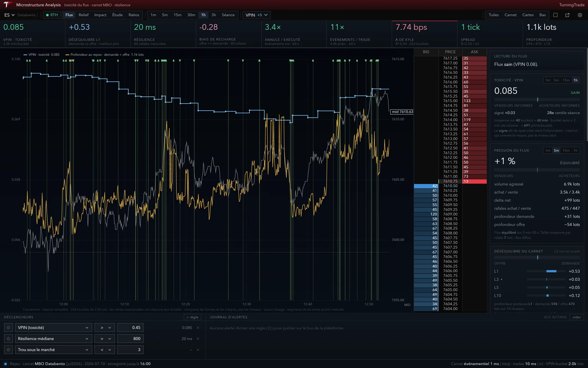Open the Ratios tab
The image size is (588, 368).
click(x=134, y=15)
